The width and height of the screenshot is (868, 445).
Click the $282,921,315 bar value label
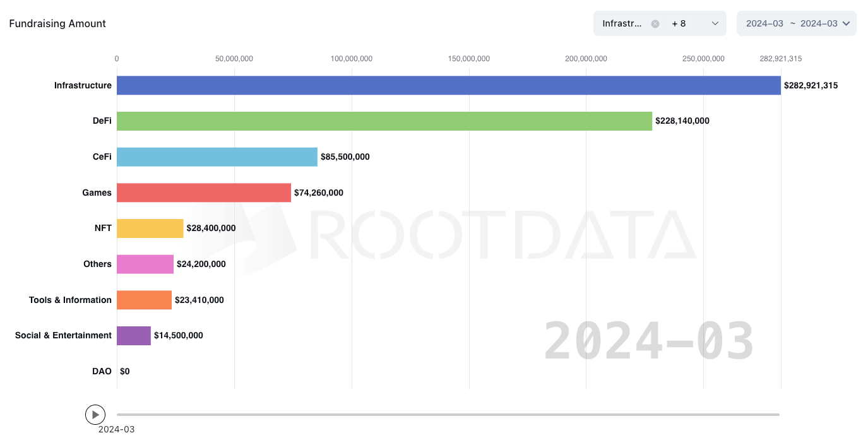811,85
